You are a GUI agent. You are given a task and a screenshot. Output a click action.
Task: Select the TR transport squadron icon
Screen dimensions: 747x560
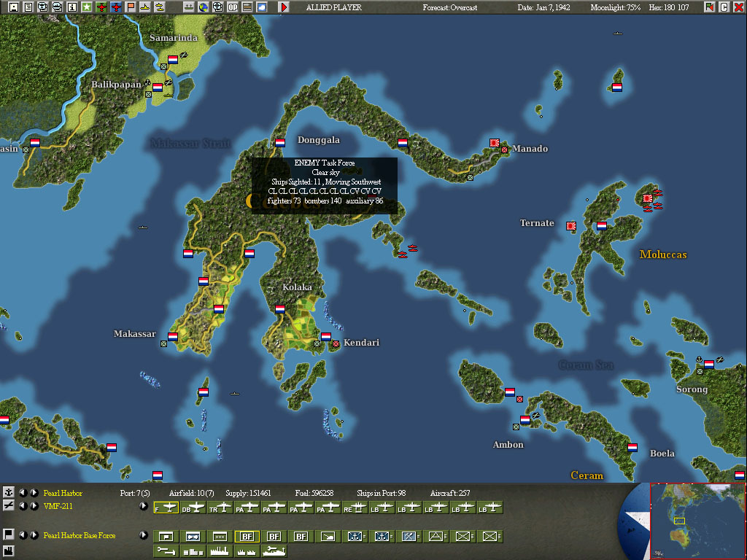point(220,507)
